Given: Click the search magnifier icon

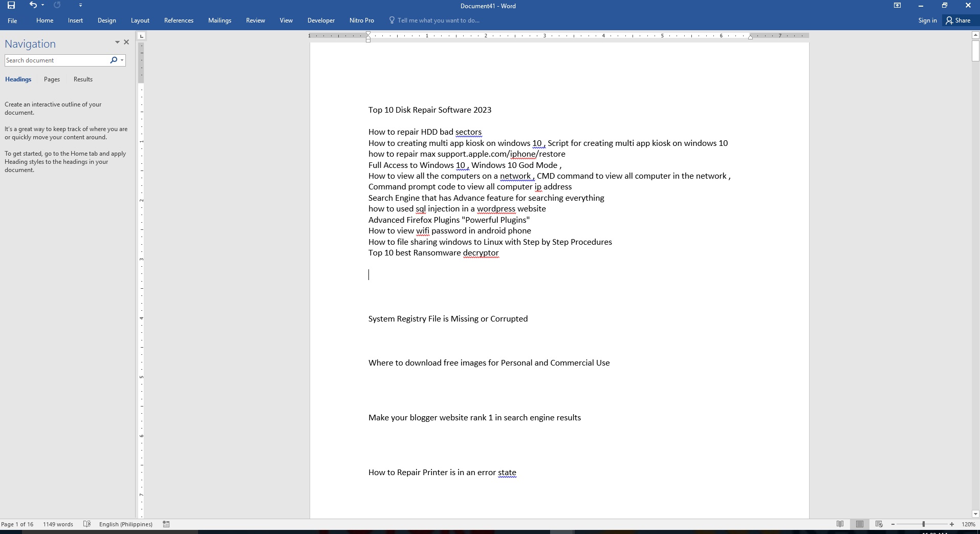Looking at the screenshot, I should (114, 60).
